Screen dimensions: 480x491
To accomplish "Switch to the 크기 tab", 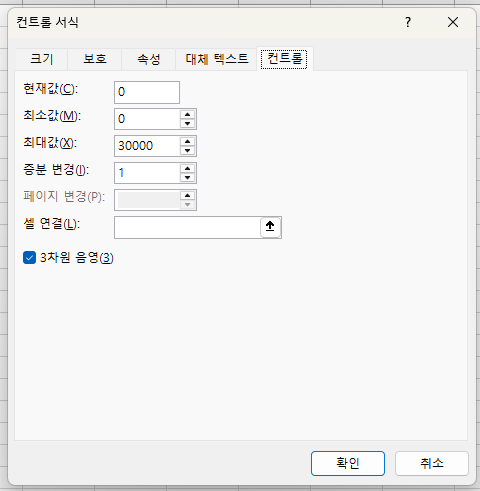I will [42, 59].
